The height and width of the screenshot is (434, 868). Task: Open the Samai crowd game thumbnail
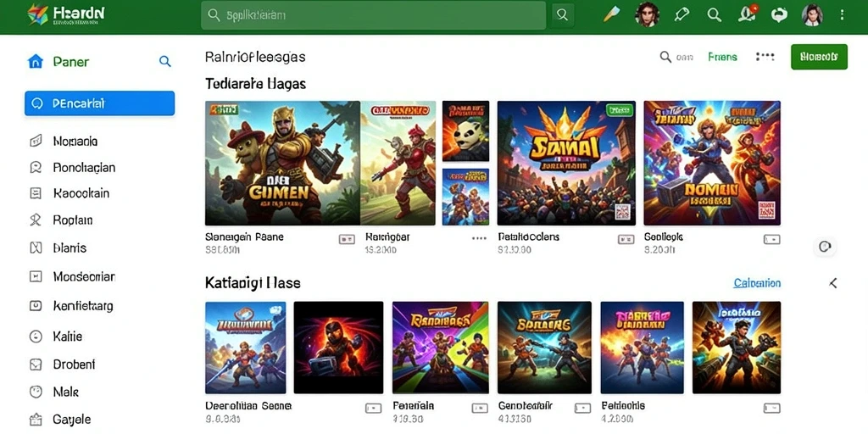coord(566,163)
